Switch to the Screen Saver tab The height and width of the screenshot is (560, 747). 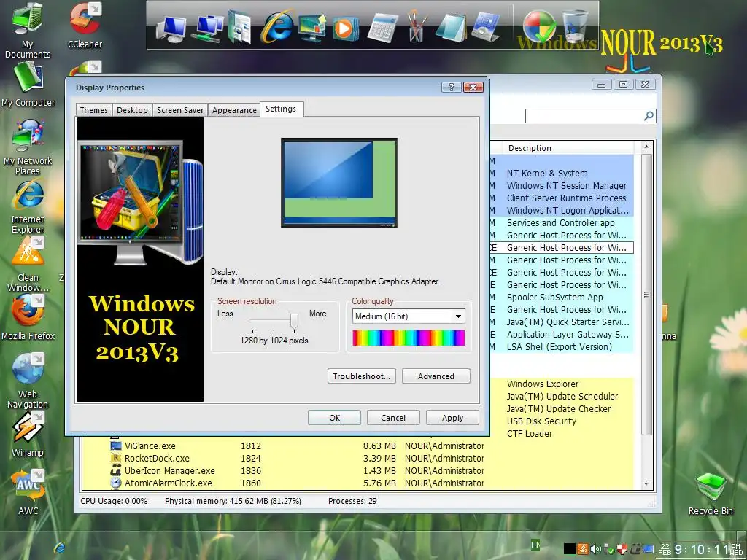pyautogui.click(x=180, y=110)
